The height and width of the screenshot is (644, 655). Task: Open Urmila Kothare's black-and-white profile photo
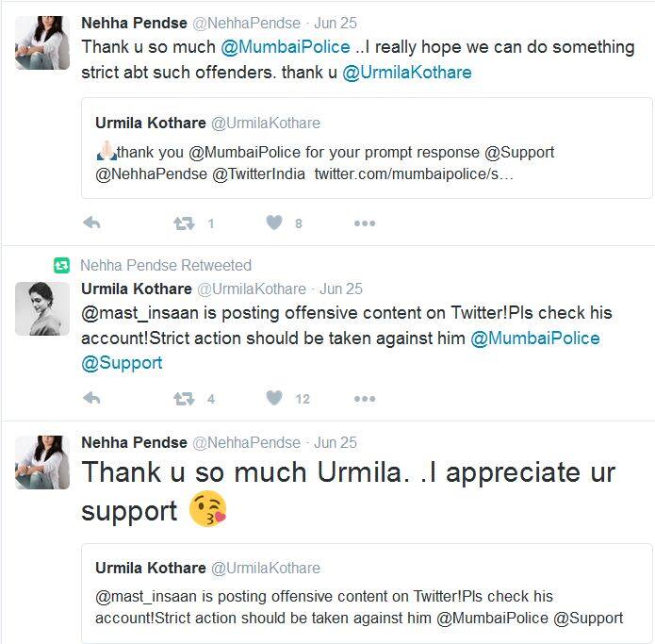[x=42, y=308]
